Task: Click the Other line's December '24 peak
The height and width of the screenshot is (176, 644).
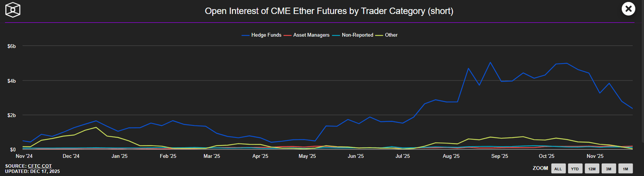Action: click(96, 127)
